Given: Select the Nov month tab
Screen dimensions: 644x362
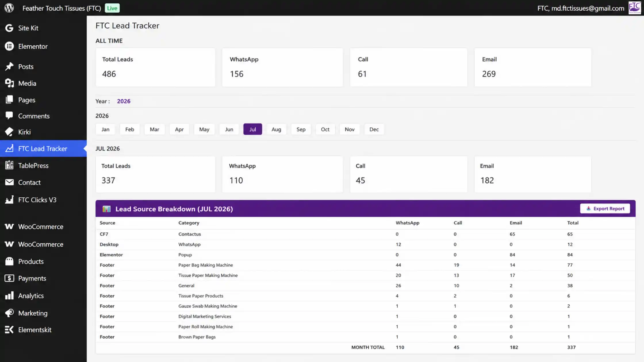Looking at the screenshot, I should (x=350, y=129).
